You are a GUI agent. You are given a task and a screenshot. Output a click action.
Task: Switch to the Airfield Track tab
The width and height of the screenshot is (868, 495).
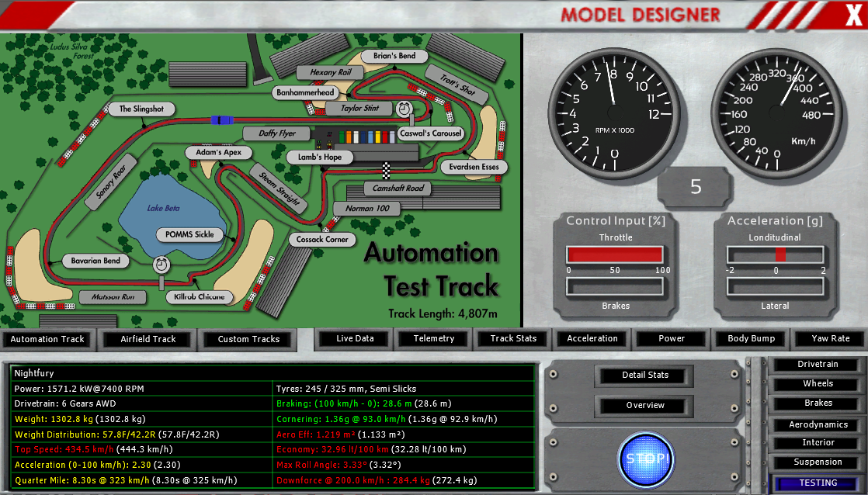[148, 339]
